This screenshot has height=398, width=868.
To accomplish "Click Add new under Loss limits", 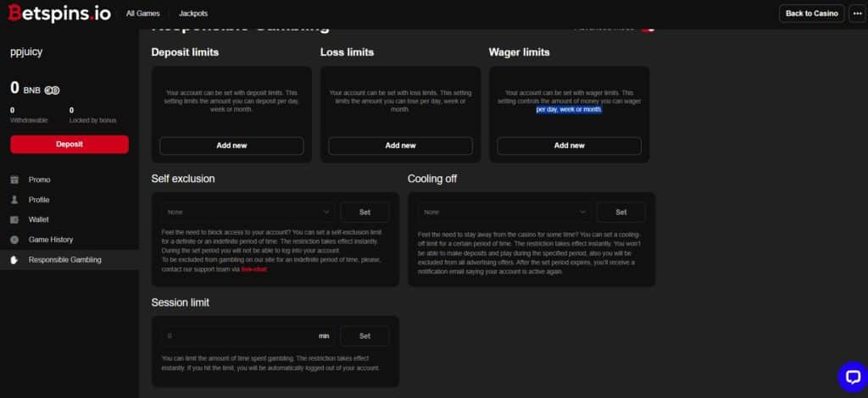I will tap(400, 146).
